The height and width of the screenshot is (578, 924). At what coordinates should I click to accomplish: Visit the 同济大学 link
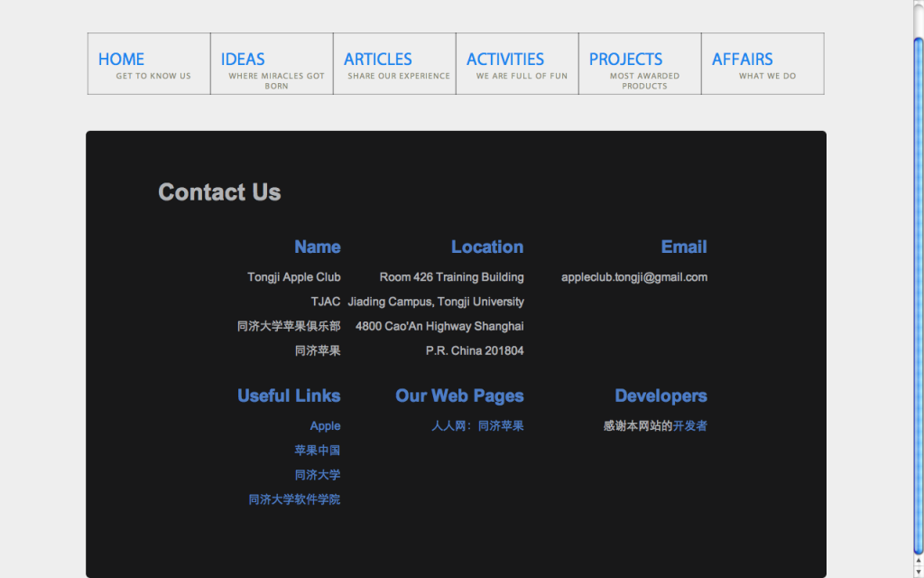click(318, 475)
